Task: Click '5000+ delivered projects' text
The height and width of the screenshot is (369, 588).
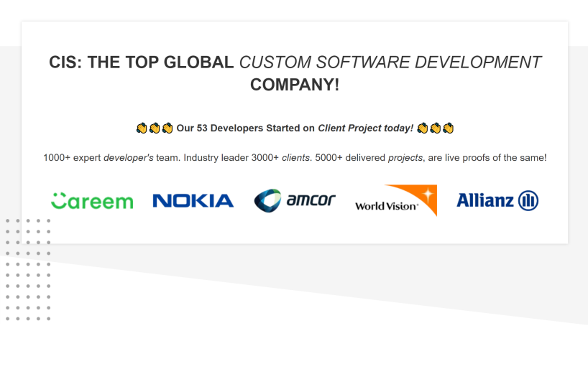Action: [369, 158]
